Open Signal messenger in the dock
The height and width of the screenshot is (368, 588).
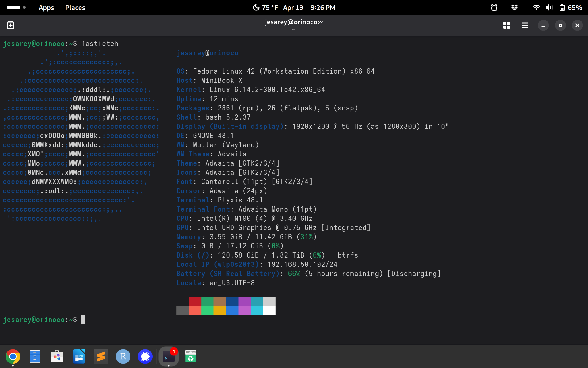(x=145, y=356)
